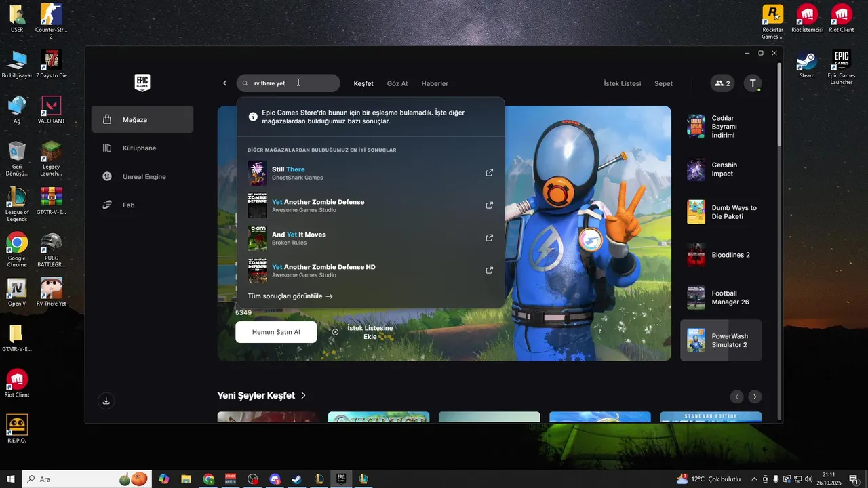
Task: Select Dumb Ways to Die Paketi
Action: coord(721,212)
